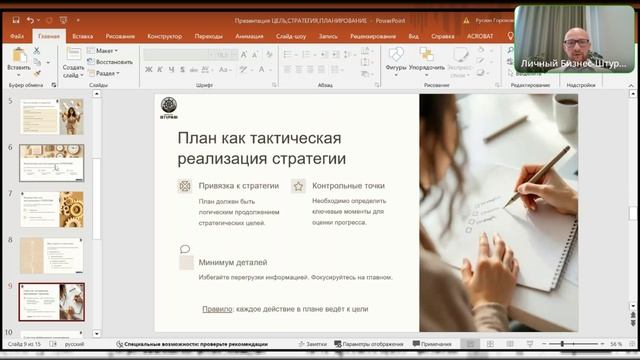Click the Вставить paste icon
Image resolution: width=640 pixels, height=360 pixels.
[x=19, y=55]
